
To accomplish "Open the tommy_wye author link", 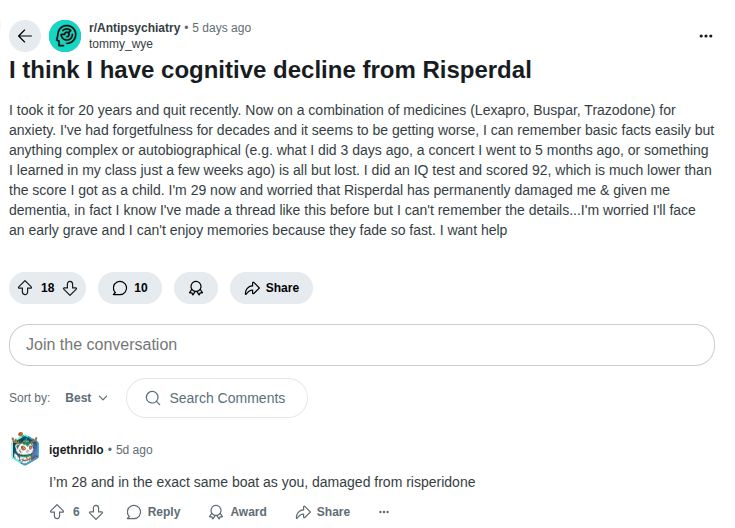I will click(120, 44).
